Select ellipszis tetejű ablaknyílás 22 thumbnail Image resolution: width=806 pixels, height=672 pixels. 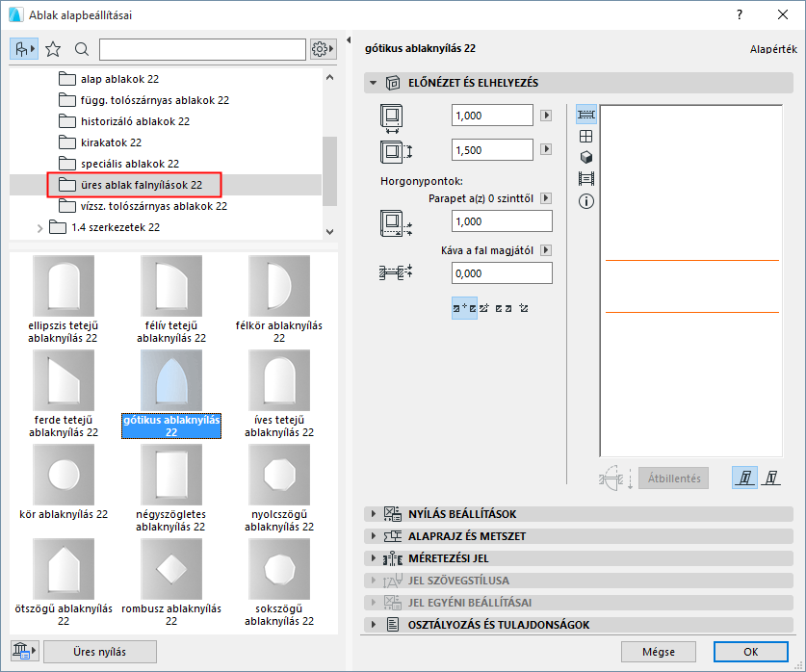(64, 286)
